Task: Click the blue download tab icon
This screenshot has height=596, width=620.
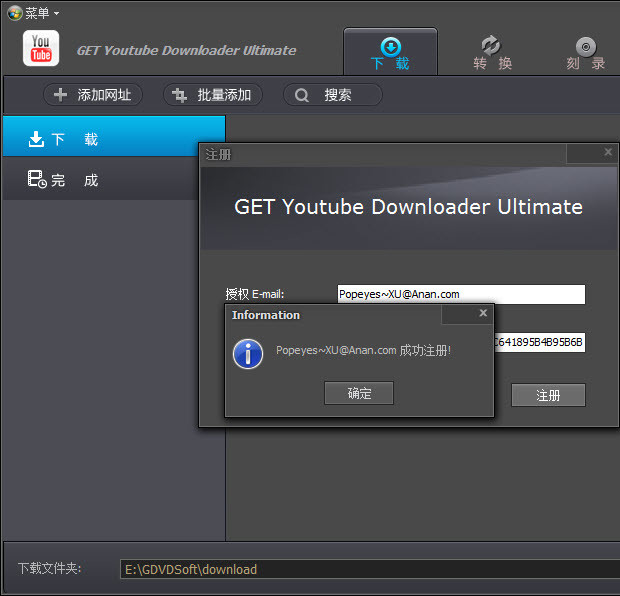Action: click(391, 47)
